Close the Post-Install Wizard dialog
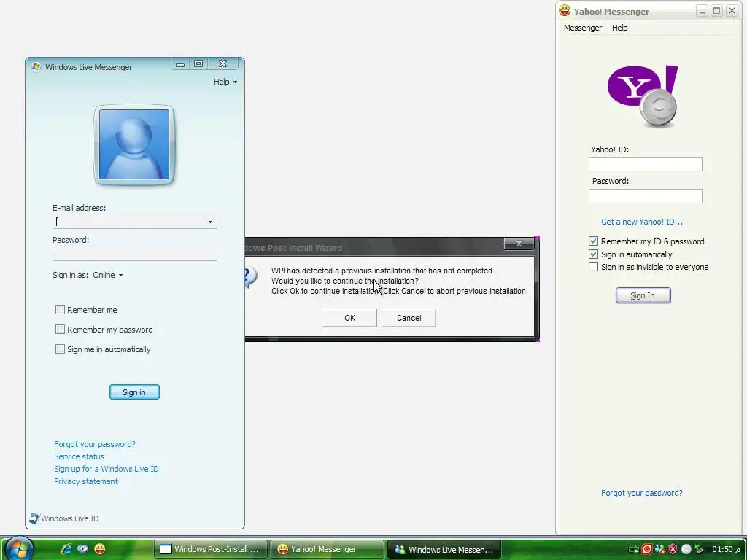747x560 pixels. pos(519,244)
